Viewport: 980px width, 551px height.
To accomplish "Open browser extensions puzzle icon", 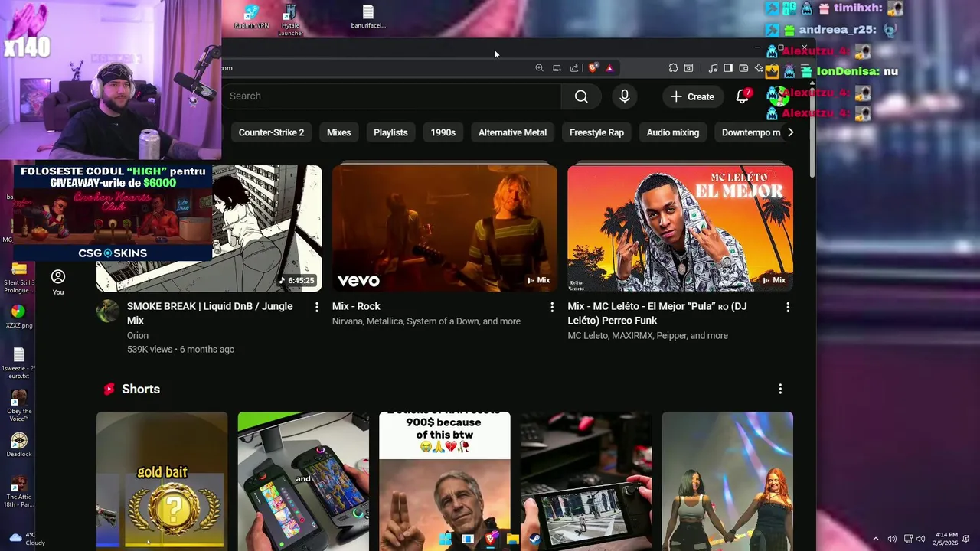I will click(x=673, y=68).
